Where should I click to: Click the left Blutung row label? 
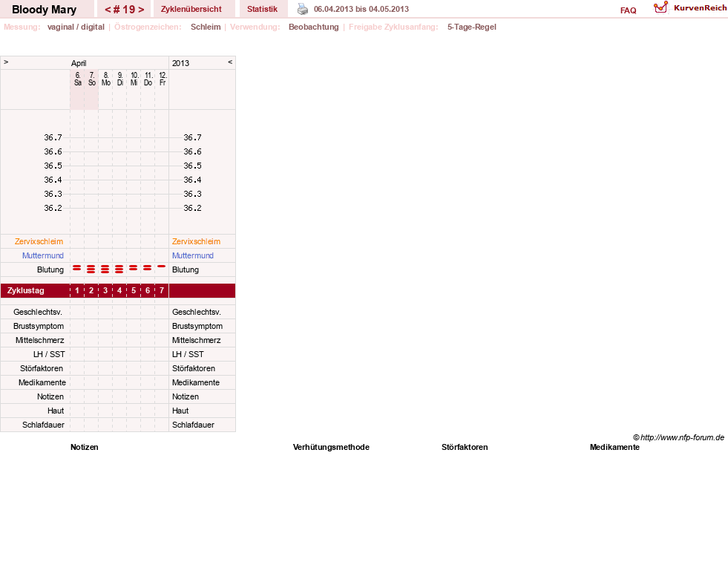pyautogui.click(x=50, y=270)
